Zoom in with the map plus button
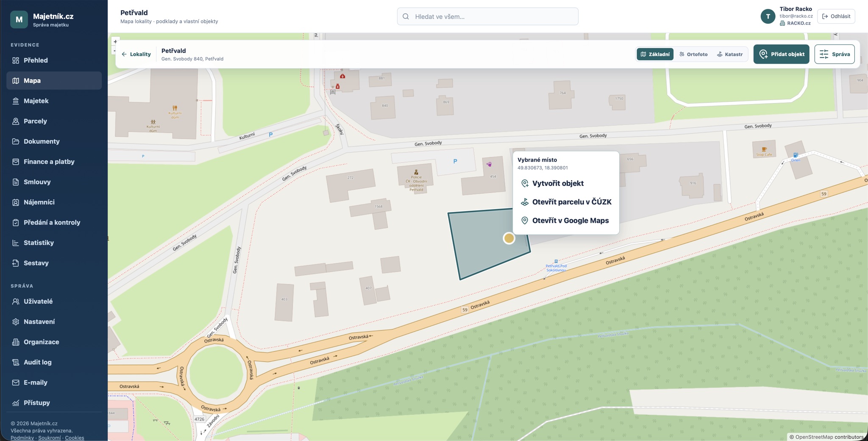868x441 pixels. tap(115, 42)
